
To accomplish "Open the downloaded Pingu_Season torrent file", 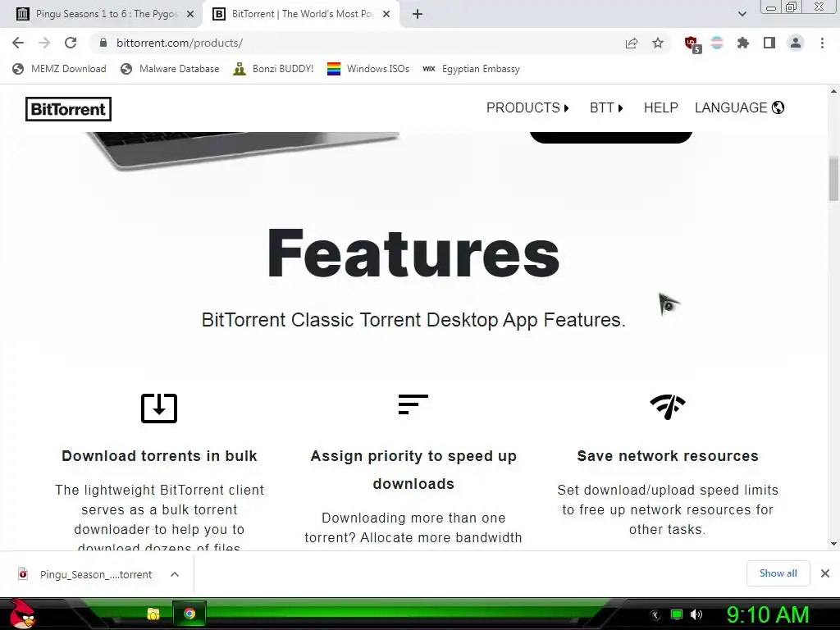I will tap(85, 574).
